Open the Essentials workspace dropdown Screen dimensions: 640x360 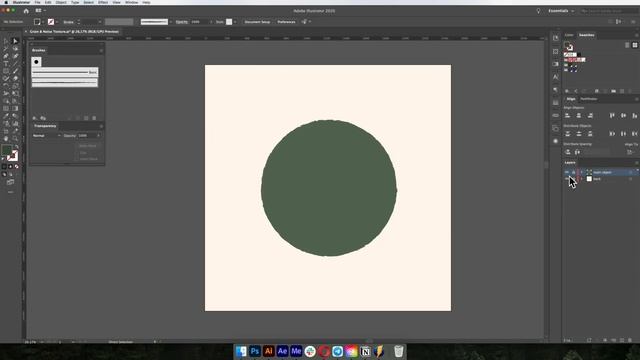tap(561, 11)
